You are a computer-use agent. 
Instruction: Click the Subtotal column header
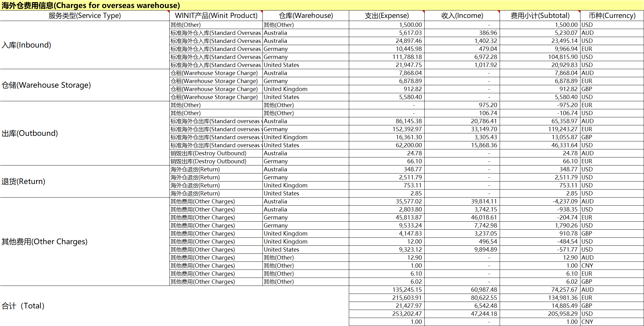tap(540, 15)
